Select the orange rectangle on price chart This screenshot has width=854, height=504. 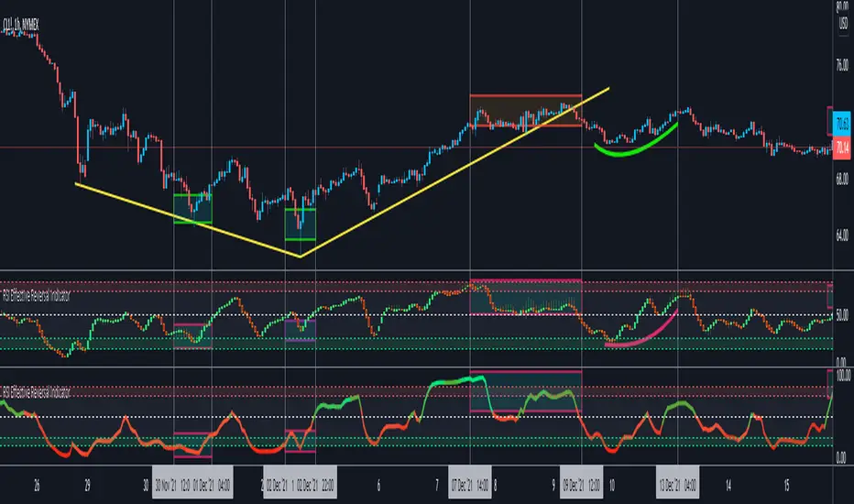tap(526, 111)
